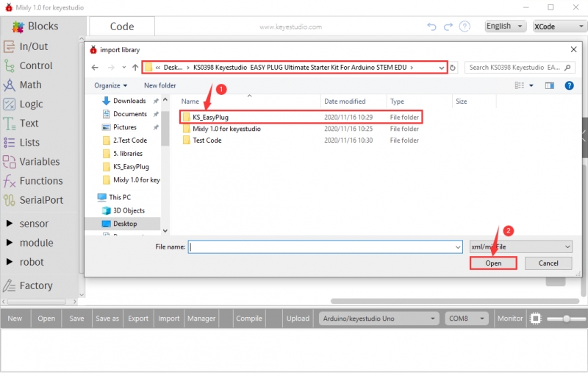The width and height of the screenshot is (588, 373).
Task: Open the XCode dropdown
Action: (x=559, y=26)
